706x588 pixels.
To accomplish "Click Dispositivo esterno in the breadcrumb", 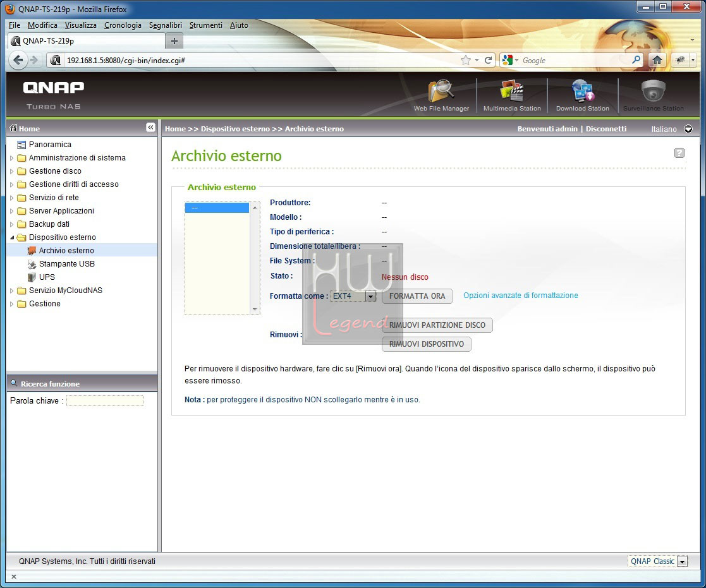I will [235, 129].
